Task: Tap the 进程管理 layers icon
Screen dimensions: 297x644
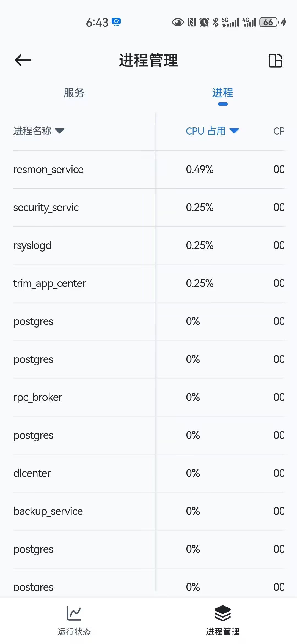Action: pyautogui.click(x=222, y=613)
